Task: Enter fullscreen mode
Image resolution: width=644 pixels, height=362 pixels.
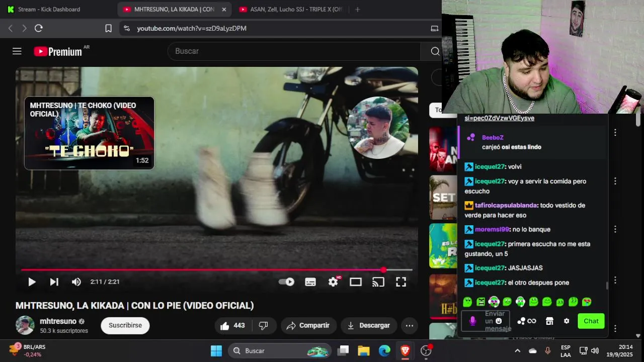Action: [x=401, y=282]
